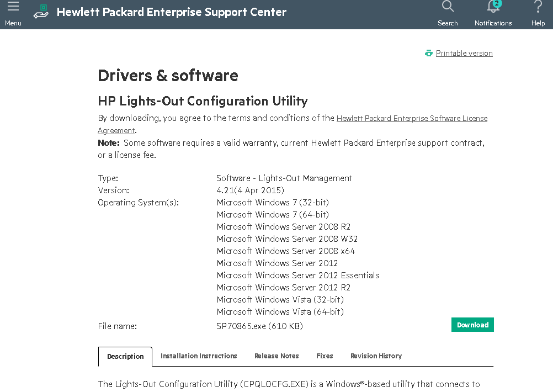Switch to the Installation Instructions tab
Screen dimensions: 553x392
click(199, 356)
